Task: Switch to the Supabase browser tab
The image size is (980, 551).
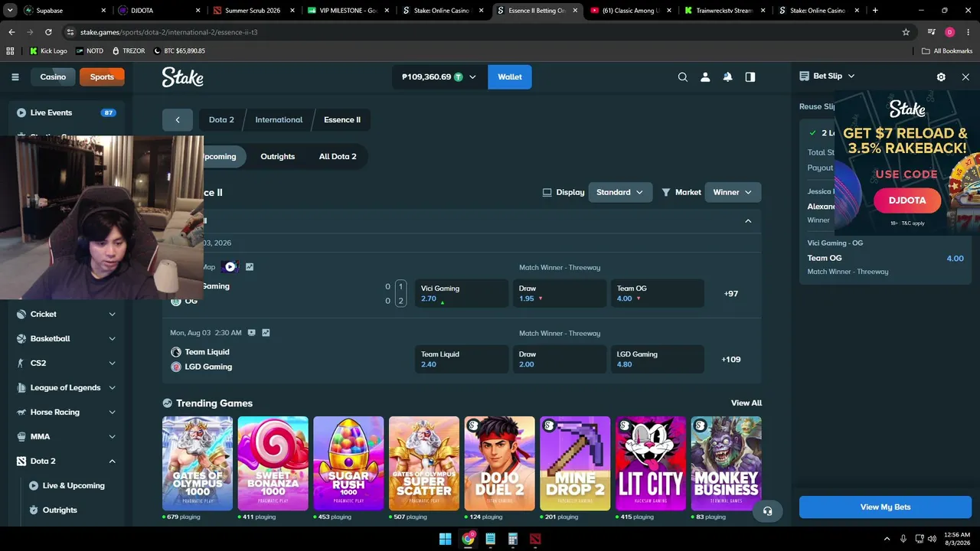Action: (x=64, y=11)
